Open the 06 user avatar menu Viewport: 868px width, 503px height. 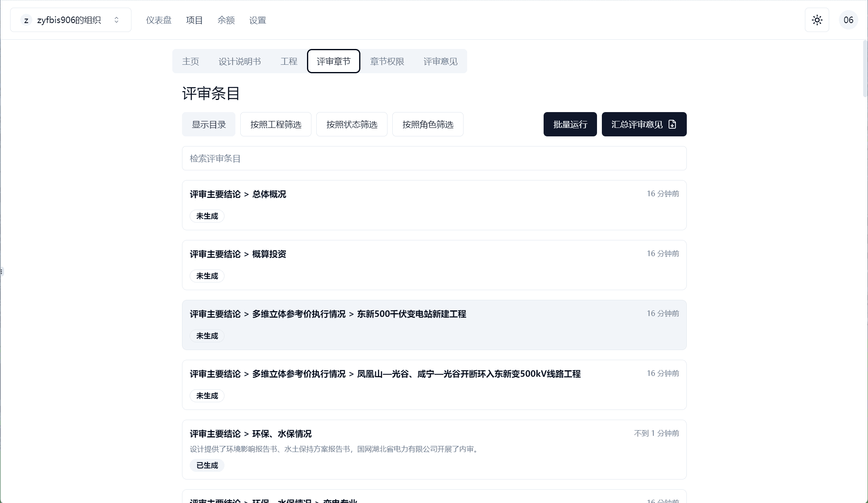(x=848, y=20)
